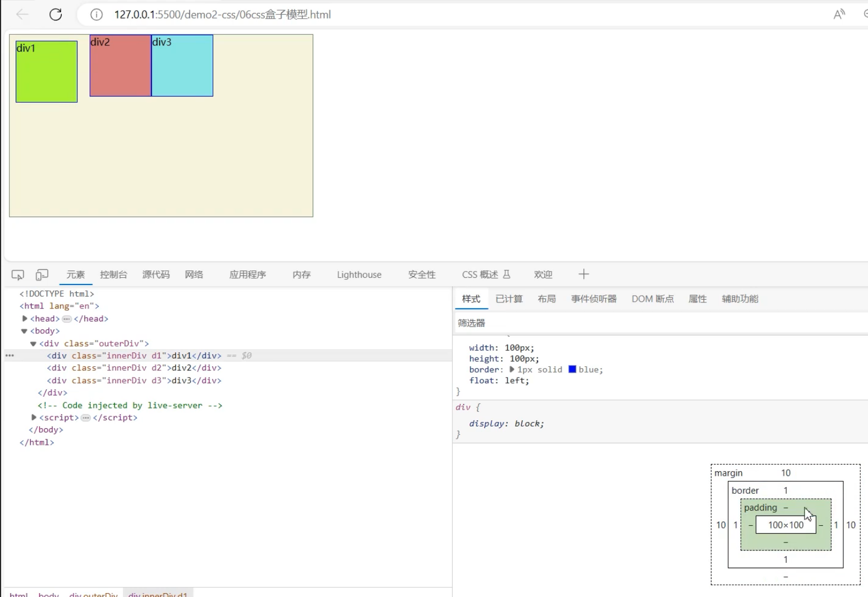Click the read aloud icon
The image size is (868, 597).
[839, 15]
